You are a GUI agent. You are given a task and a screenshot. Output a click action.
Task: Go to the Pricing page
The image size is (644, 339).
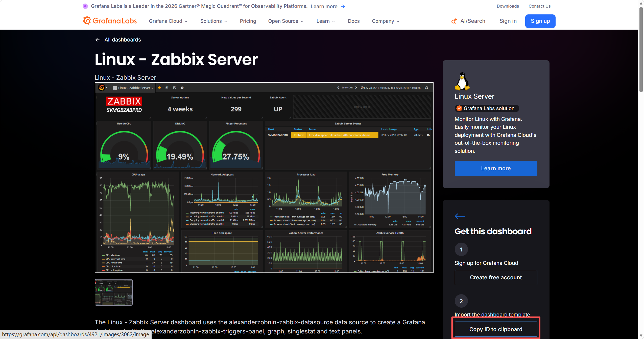248,21
